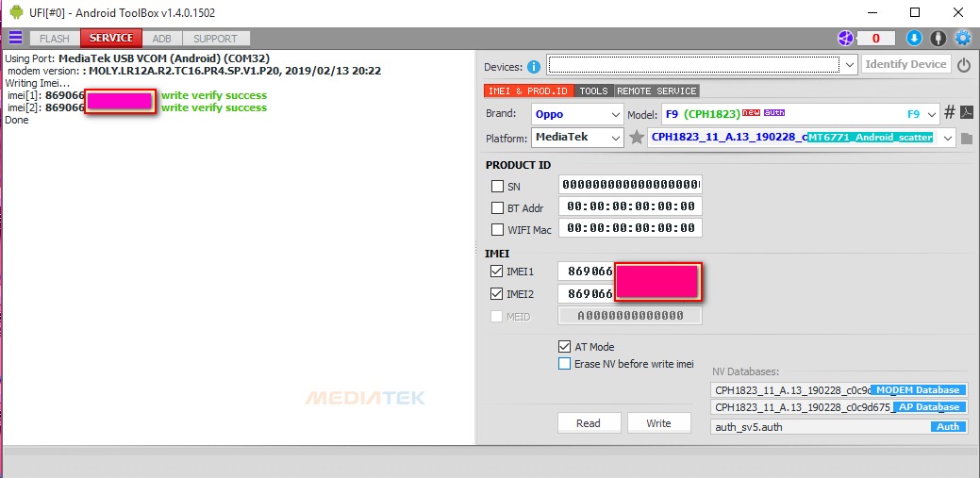Enable the BT Addr checkbox
Viewport: 980px width, 478px height.
coord(497,208)
